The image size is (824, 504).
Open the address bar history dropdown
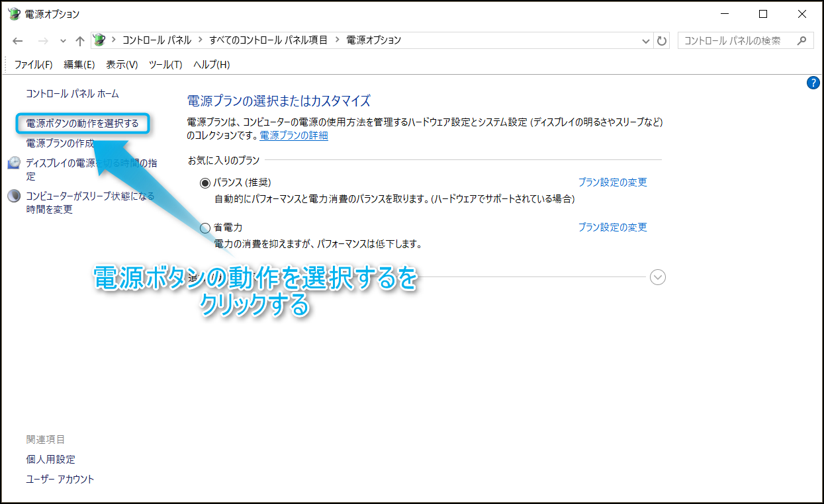point(647,41)
